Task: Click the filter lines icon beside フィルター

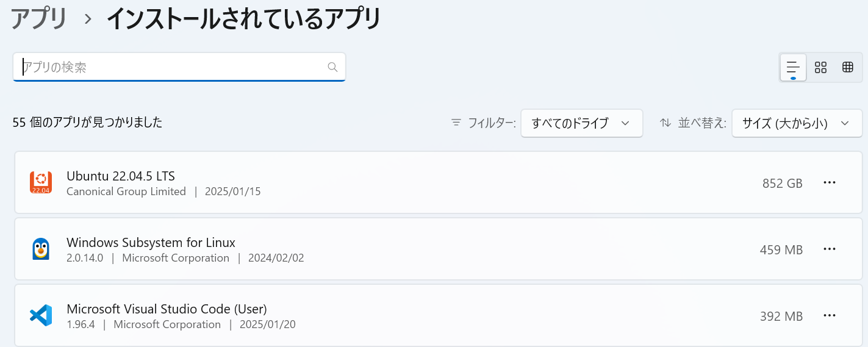Action: point(456,123)
